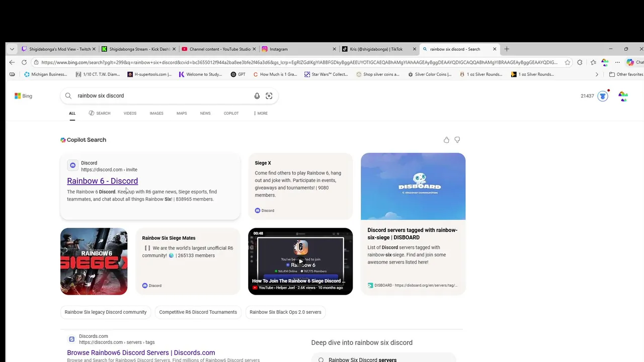Screen dimensions: 644x362
Task: Click the magnifier icon in search box
Action: coord(68,96)
